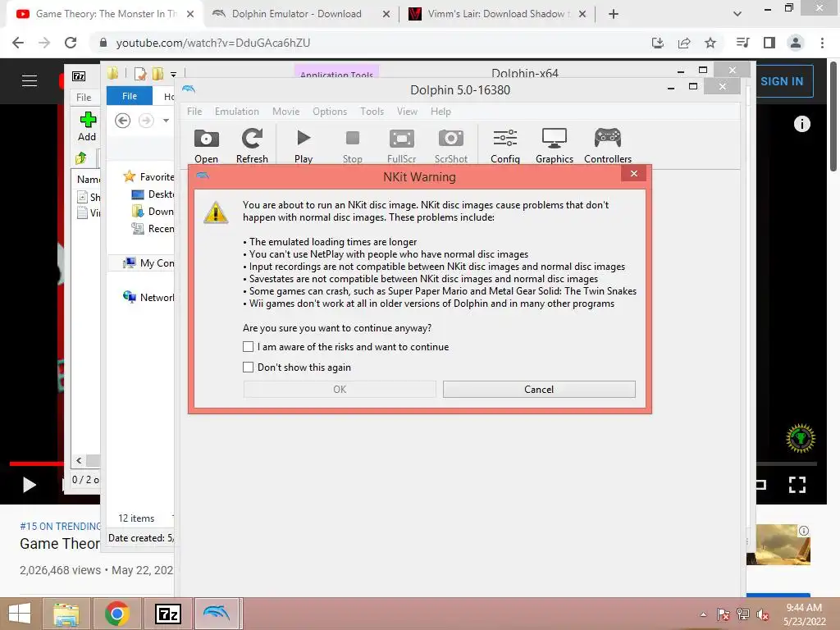The image size is (840, 630).
Task: Click the back arrow in File Explorer
Action: tap(123, 121)
